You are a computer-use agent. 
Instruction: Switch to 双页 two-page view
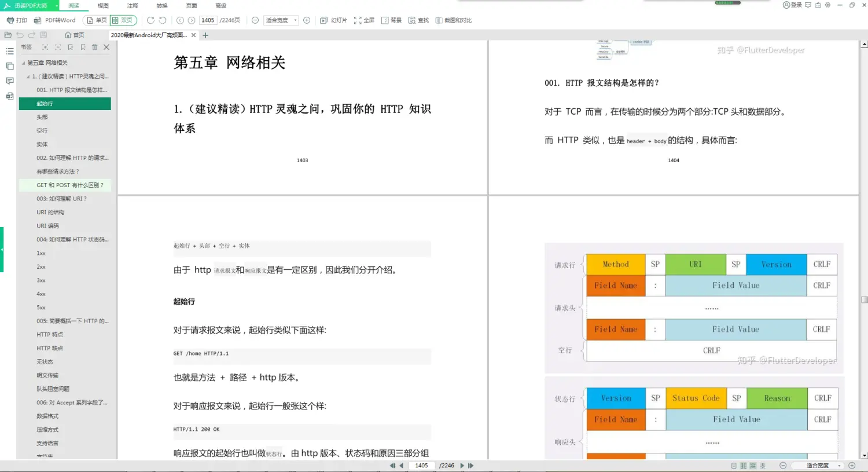pyautogui.click(x=123, y=20)
